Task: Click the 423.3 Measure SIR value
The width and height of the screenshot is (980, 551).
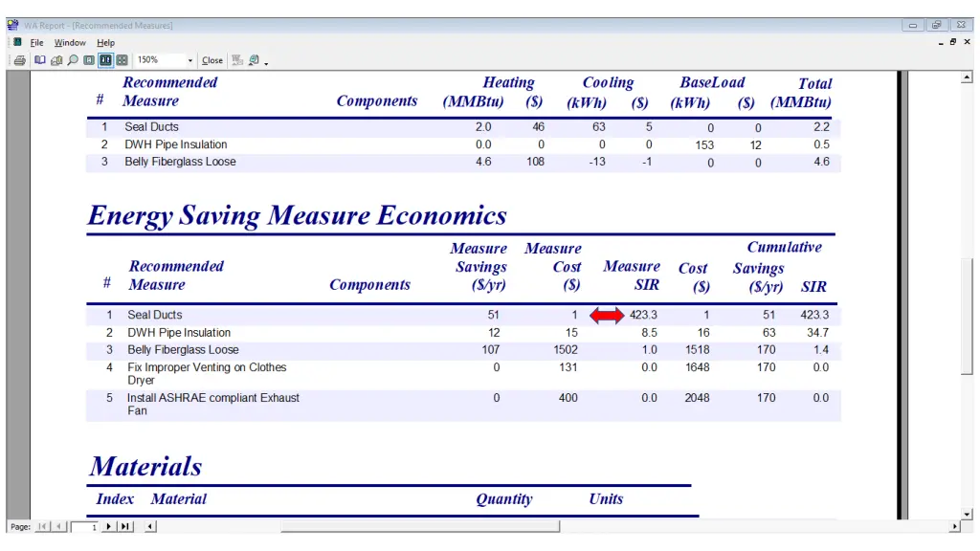Action: [643, 315]
